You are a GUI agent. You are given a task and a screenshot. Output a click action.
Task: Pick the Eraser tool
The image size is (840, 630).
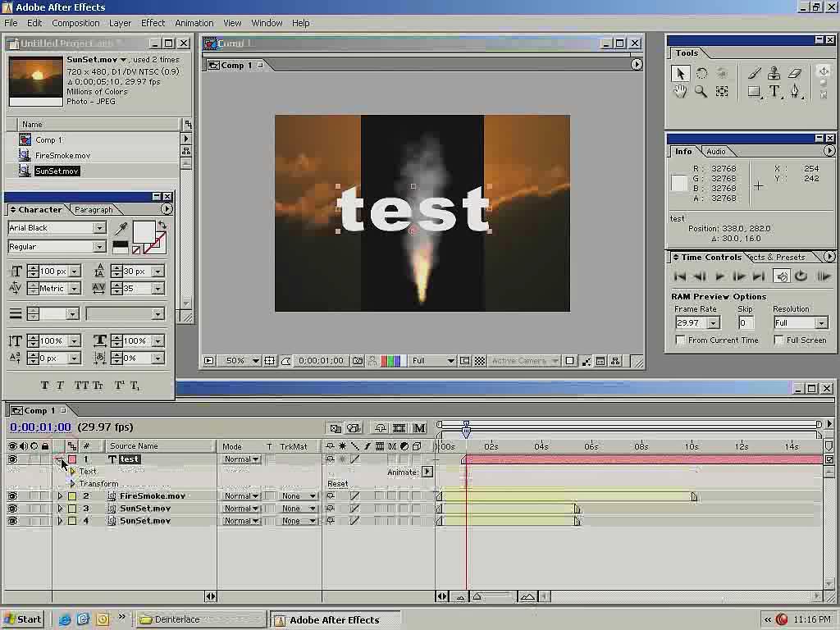pos(795,73)
